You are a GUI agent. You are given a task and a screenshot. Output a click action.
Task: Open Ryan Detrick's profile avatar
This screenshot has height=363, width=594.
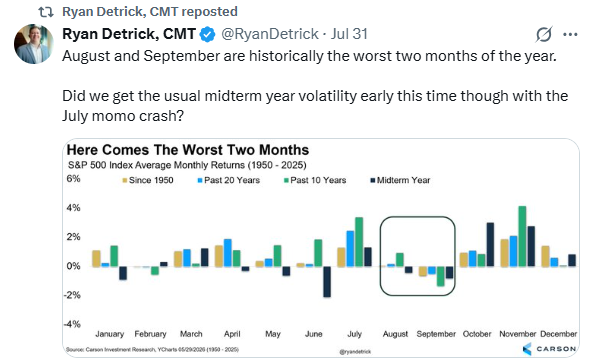pos(34,44)
